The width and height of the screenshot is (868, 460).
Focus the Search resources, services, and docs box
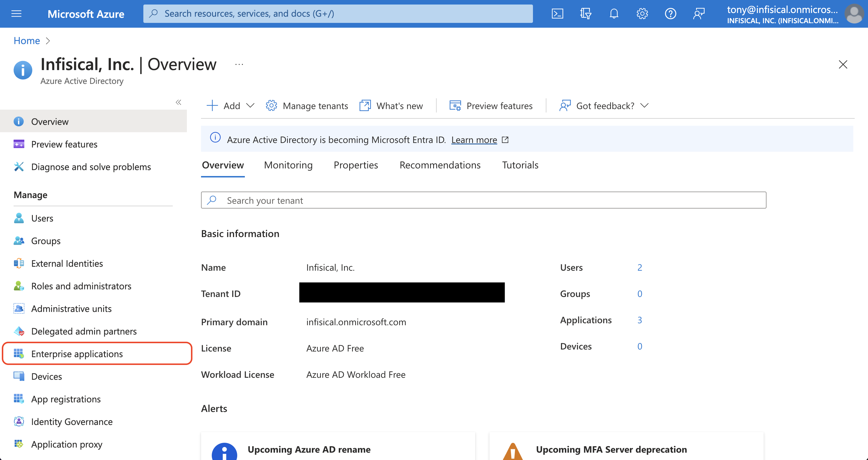coord(338,14)
